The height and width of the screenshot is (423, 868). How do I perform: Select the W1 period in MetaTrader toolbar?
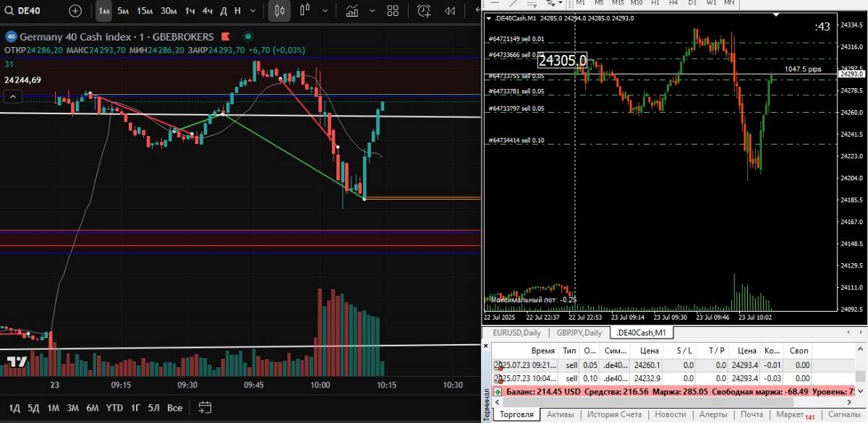(710, 4)
